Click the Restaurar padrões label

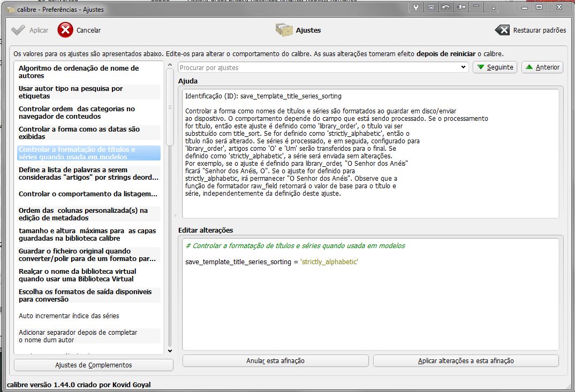540,30
